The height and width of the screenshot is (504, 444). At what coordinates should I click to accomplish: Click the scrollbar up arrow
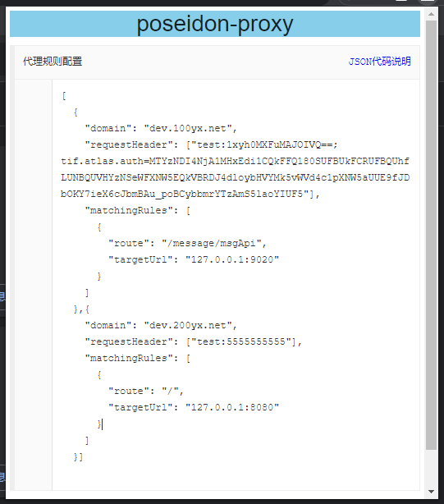tap(431, 14)
